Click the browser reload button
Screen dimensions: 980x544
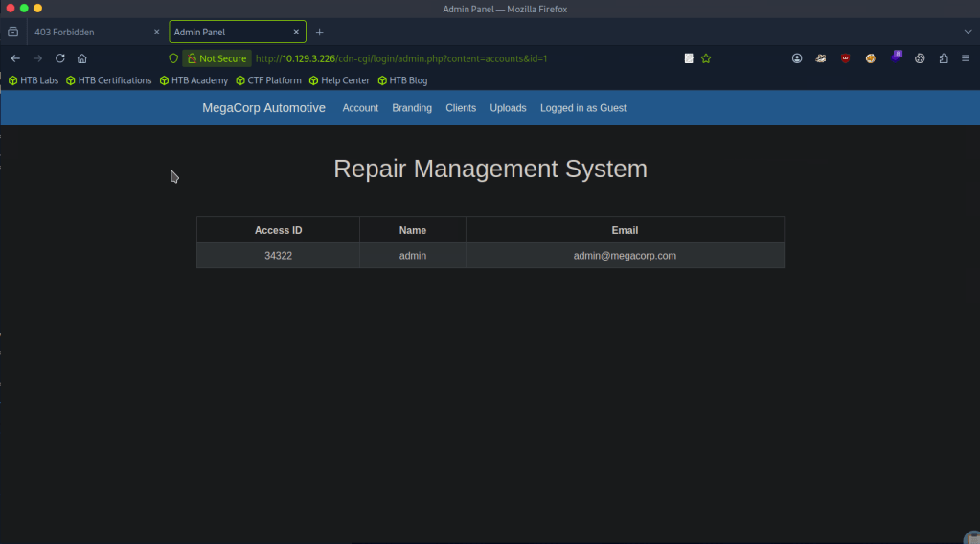[59, 58]
